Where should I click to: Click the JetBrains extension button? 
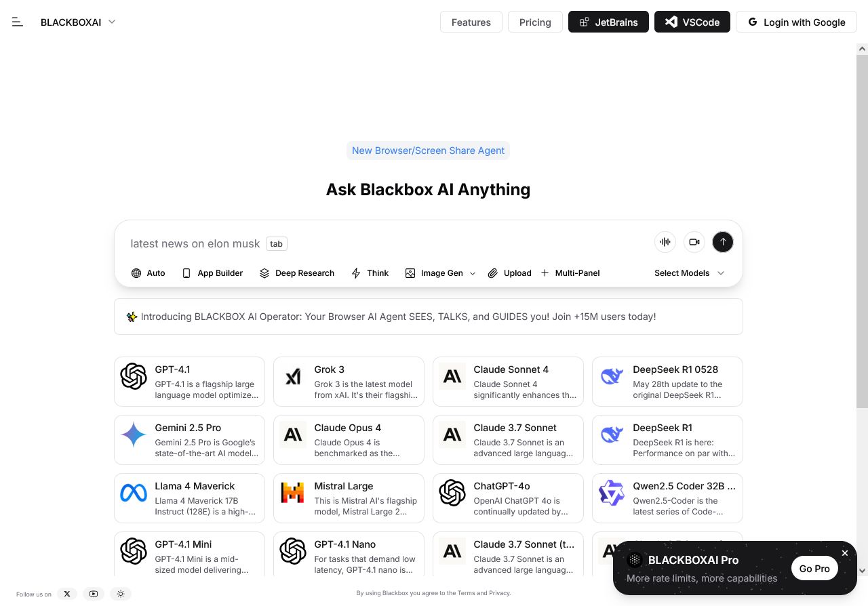(x=608, y=22)
